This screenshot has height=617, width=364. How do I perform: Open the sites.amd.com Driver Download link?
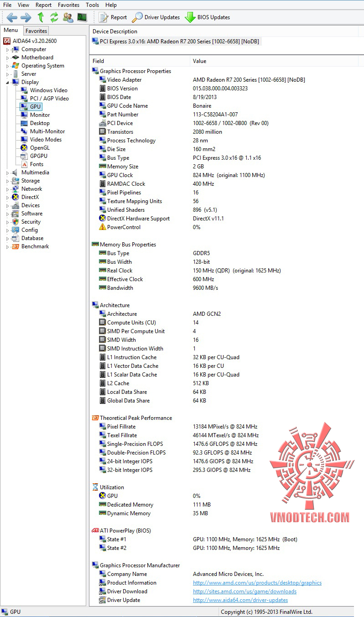(244, 591)
